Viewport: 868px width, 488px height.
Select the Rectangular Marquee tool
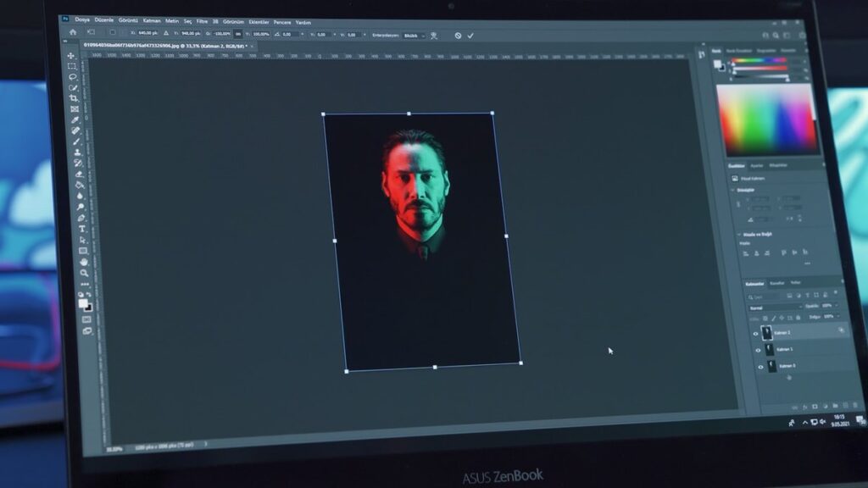pyautogui.click(x=71, y=66)
